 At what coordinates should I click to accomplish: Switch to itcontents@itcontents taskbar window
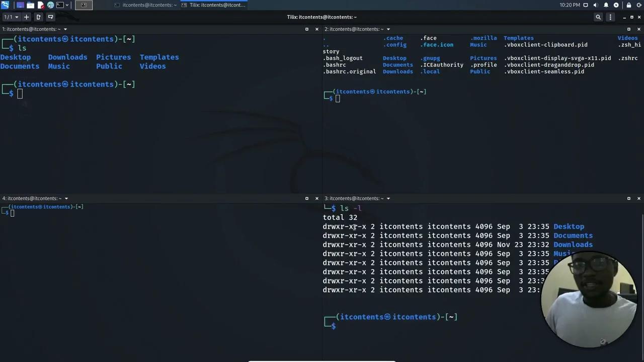pos(145,5)
